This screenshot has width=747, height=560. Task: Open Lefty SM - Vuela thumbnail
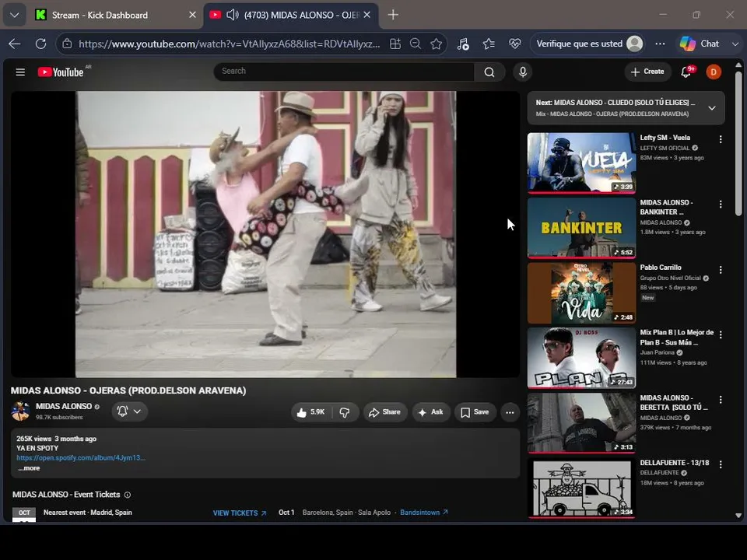point(581,163)
